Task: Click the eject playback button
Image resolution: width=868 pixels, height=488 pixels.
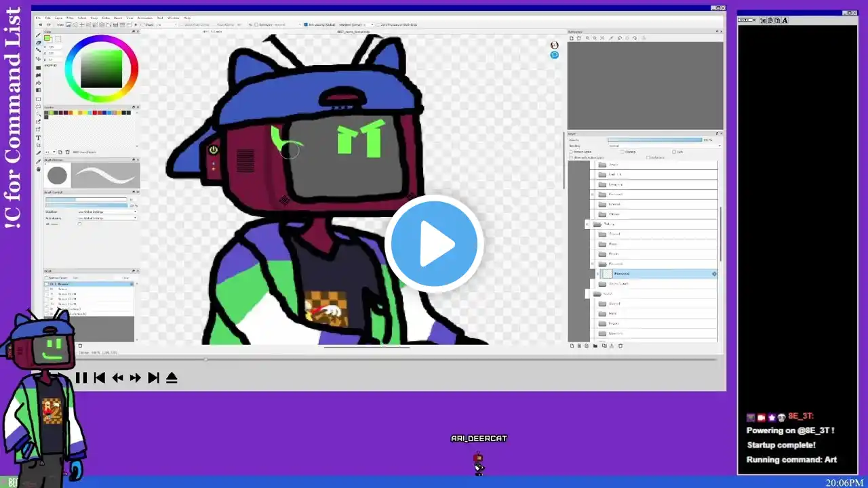Action: [172, 378]
